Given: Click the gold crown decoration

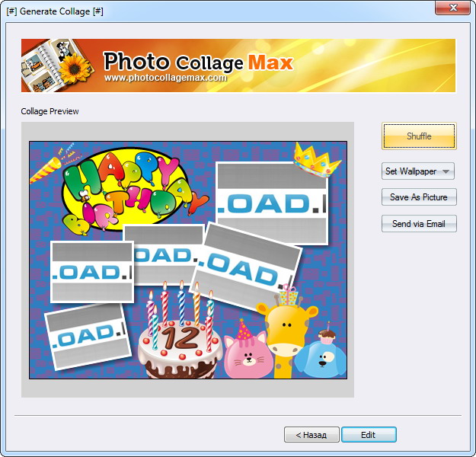Looking at the screenshot, I should 316,161.
